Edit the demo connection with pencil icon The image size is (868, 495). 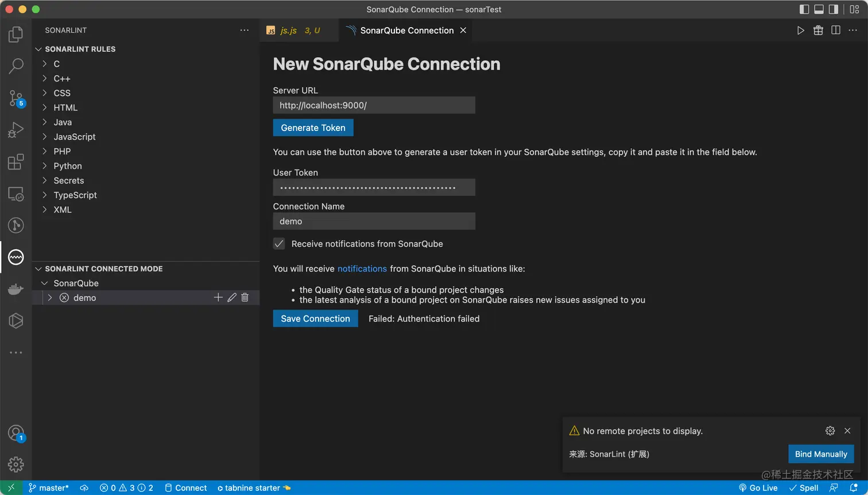pos(232,297)
